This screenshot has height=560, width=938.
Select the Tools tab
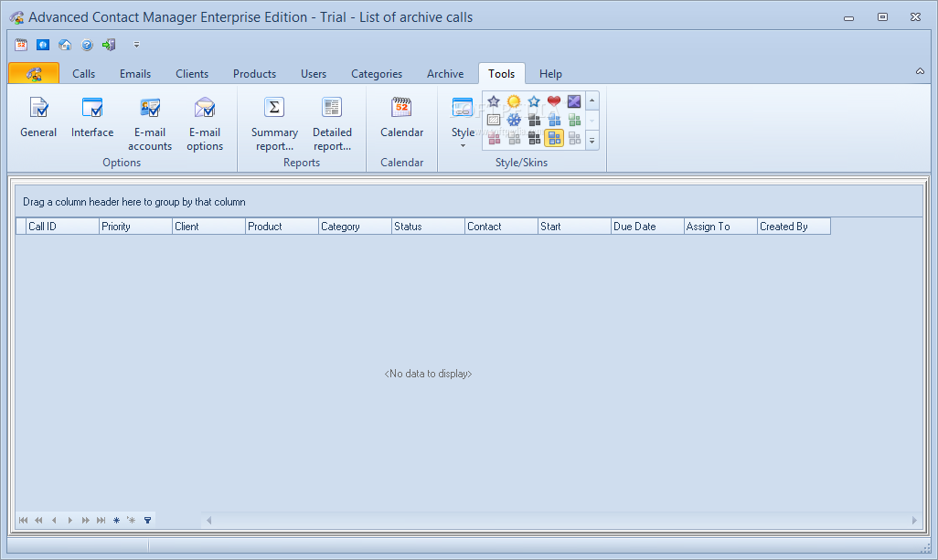pyautogui.click(x=501, y=73)
